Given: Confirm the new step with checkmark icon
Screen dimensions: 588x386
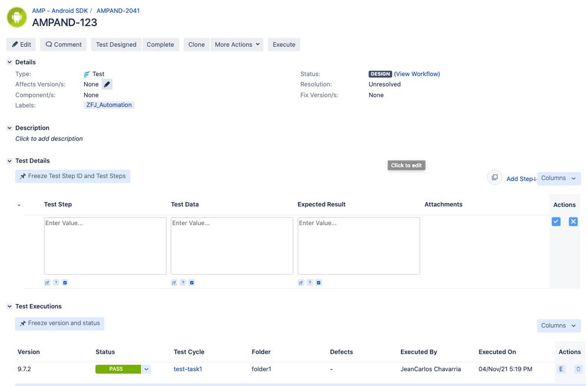Looking at the screenshot, I should [556, 222].
